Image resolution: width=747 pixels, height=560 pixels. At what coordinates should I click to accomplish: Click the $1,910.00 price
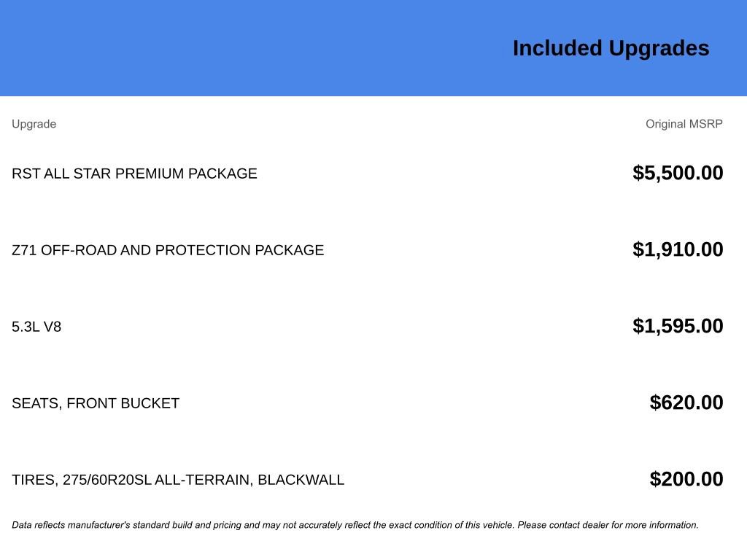[x=678, y=249]
